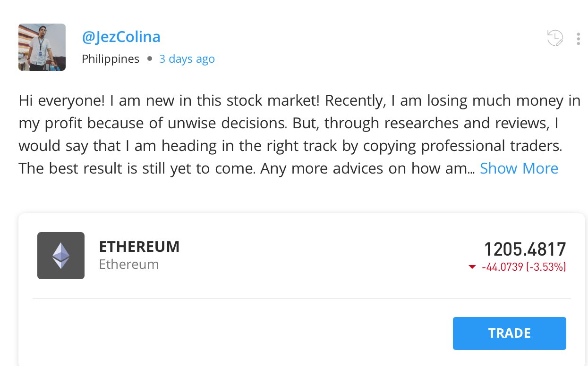Click the Philippines location label

tap(111, 59)
